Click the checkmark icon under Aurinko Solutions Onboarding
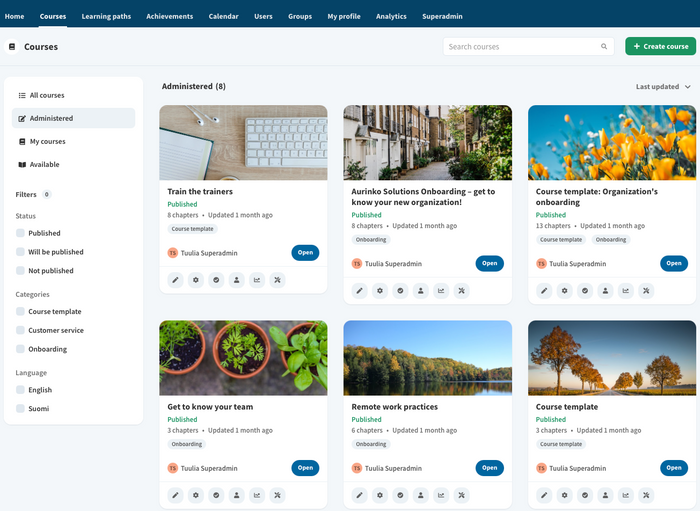The width and height of the screenshot is (700, 511). click(401, 291)
